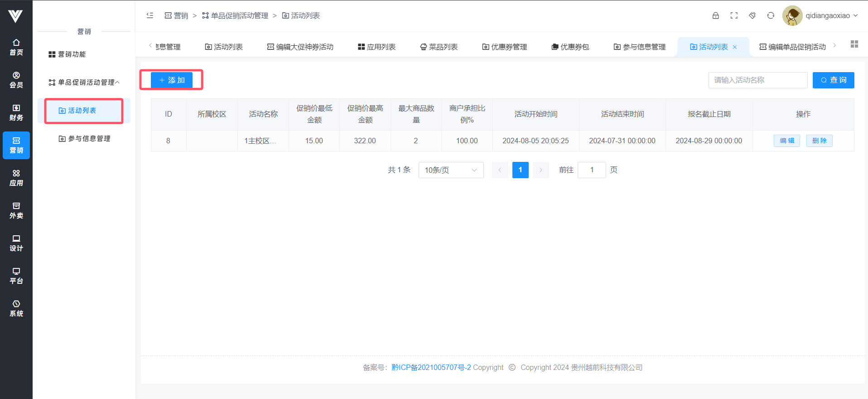Open the tab grid menu icon
The width and height of the screenshot is (868, 399).
(854, 44)
